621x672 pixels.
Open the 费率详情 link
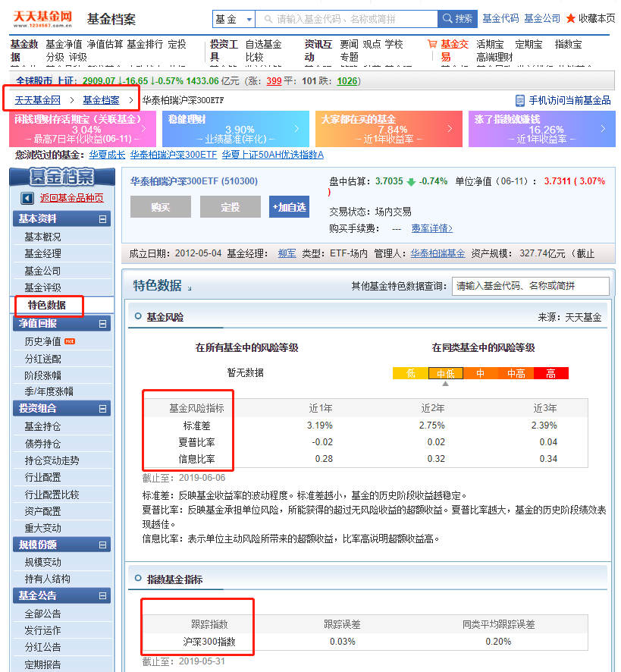pyautogui.click(x=431, y=228)
